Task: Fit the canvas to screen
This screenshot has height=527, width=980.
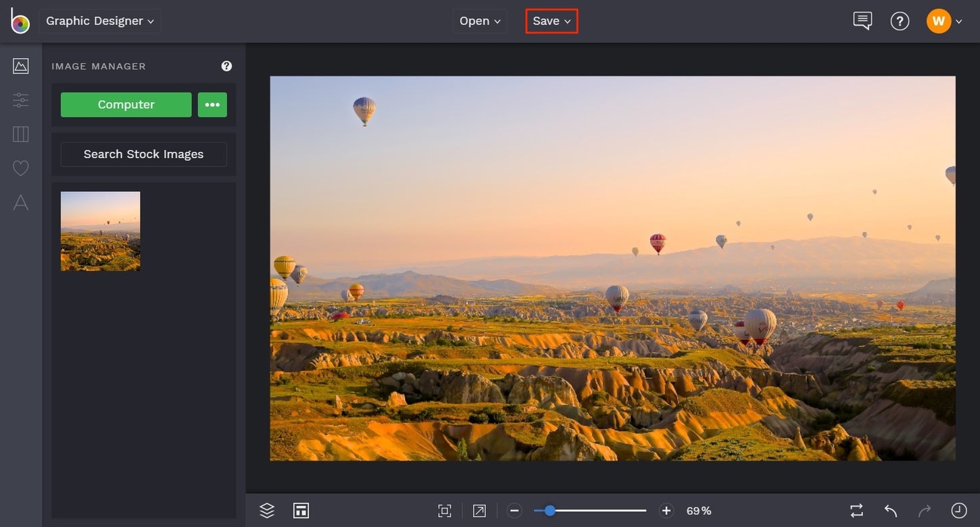Action: (444, 510)
